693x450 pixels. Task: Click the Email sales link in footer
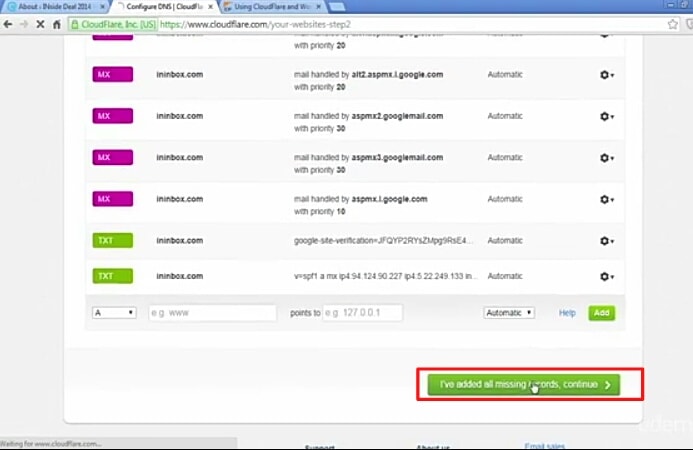click(544, 446)
